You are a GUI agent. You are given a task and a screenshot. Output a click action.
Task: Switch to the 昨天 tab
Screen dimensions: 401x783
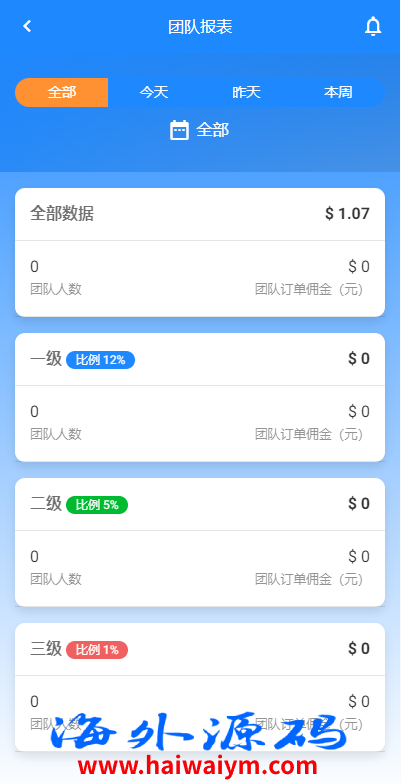[246, 92]
